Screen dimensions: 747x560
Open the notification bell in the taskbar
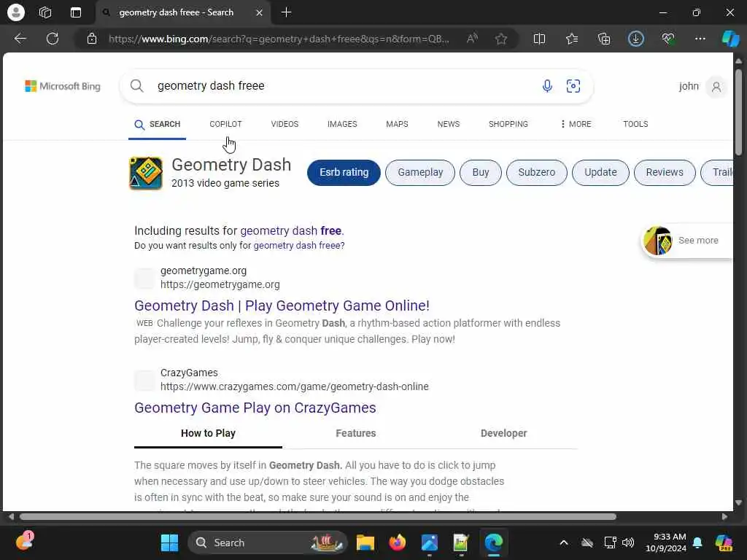pyautogui.click(x=697, y=542)
